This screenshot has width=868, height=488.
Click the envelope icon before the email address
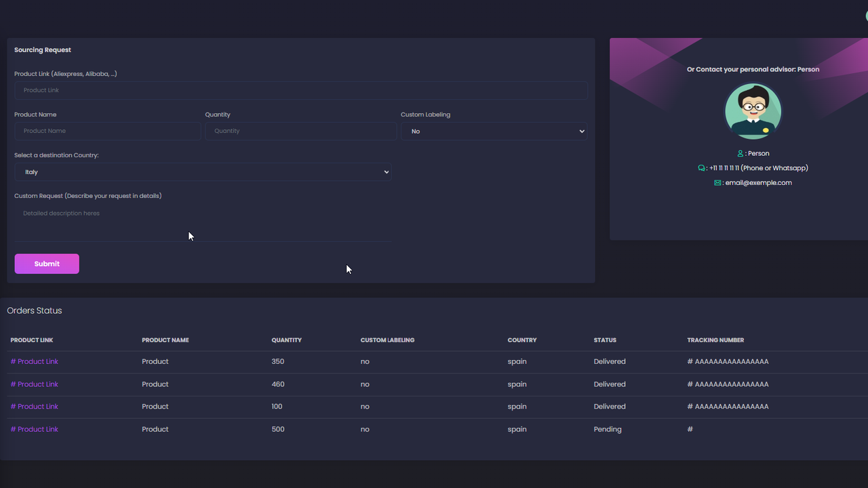click(717, 182)
